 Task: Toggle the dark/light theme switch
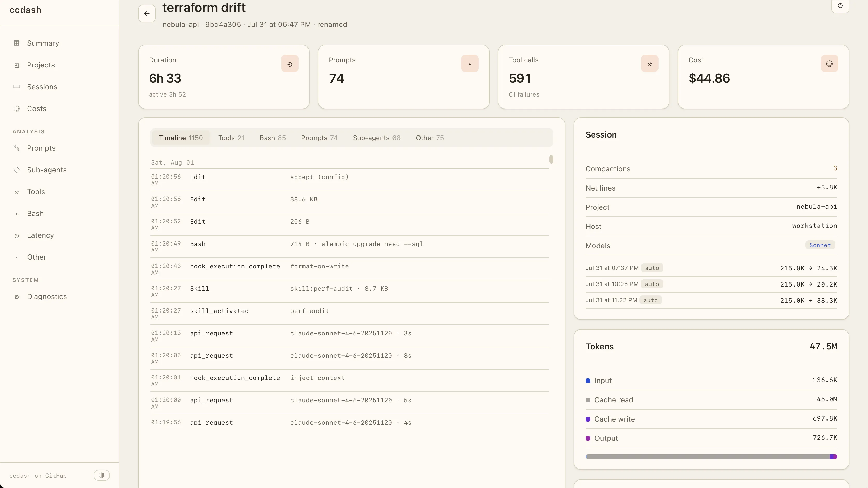[x=101, y=475]
